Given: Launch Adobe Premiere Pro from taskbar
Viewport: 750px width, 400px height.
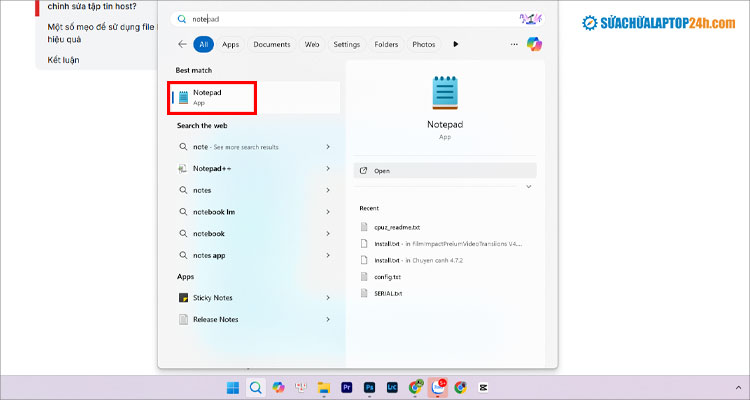Looking at the screenshot, I should [347, 388].
